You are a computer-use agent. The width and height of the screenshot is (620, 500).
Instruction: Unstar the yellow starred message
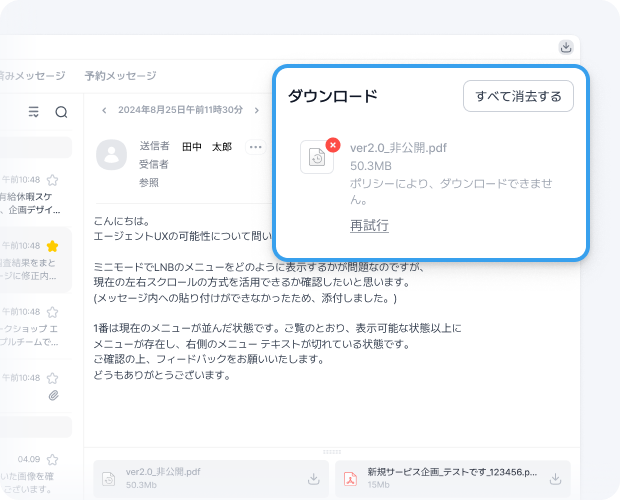52,246
